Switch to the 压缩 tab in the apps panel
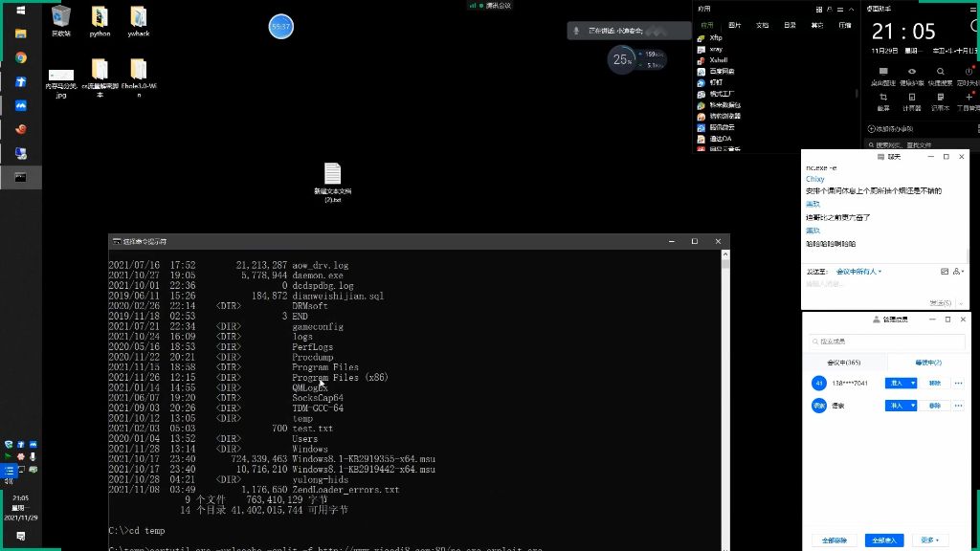Image resolution: width=980 pixels, height=551 pixels. [845, 26]
